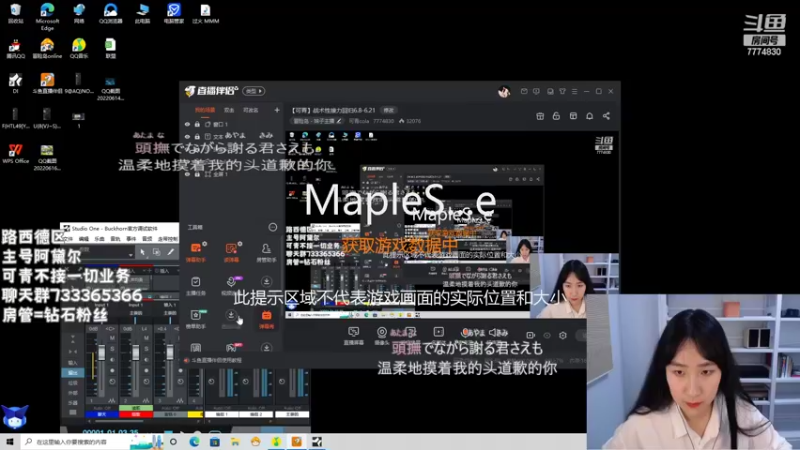Solo mixer channel 1 with its S button
800x450 pixels.
[x=112, y=349]
